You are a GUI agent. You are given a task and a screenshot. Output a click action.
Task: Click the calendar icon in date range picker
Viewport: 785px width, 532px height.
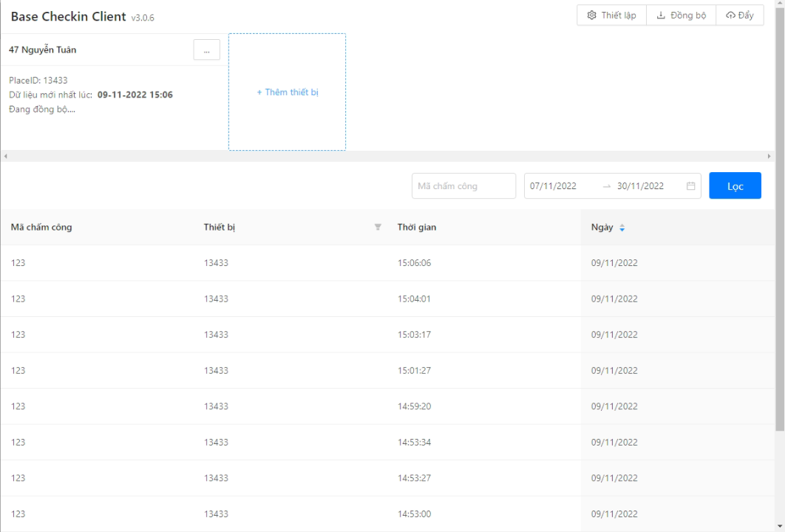(x=690, y=186)
